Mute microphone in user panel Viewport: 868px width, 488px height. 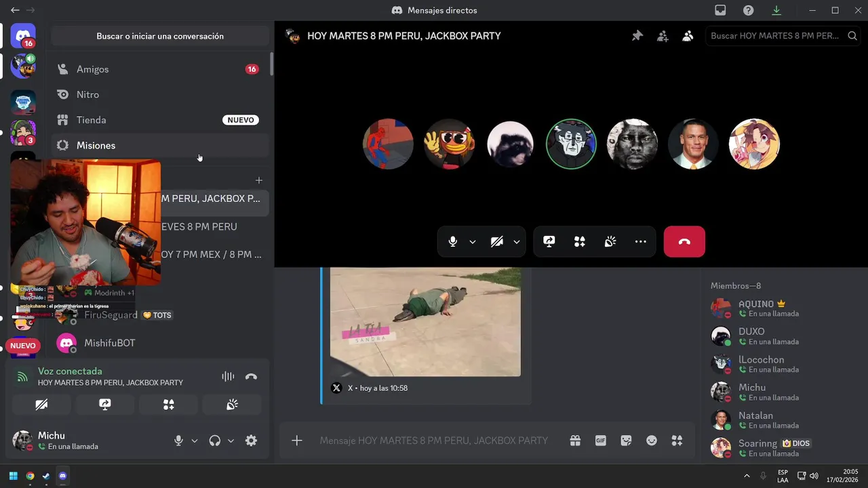pos(178,441)
